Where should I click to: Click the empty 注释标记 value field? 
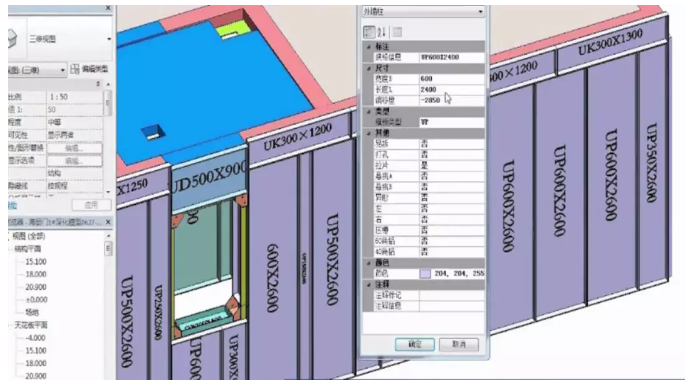[x=452, y=295]
